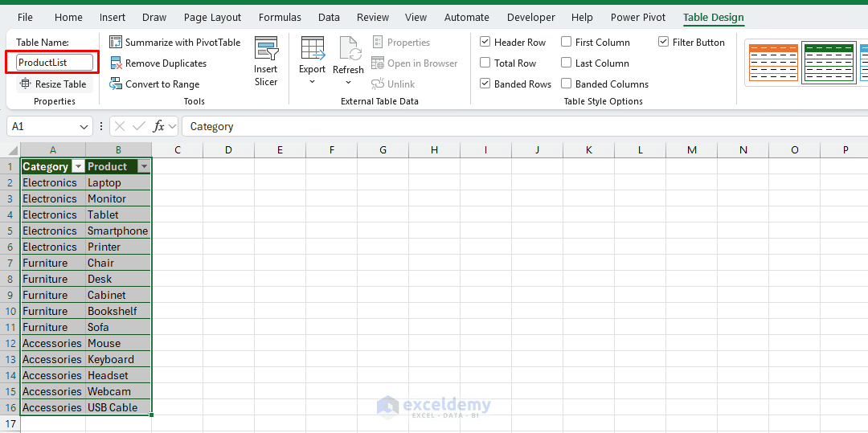Image resolution: width=868 pixels, height=433 pixels.
Task: Click the Remove Duplicates icon
Action: click(116, 63)
